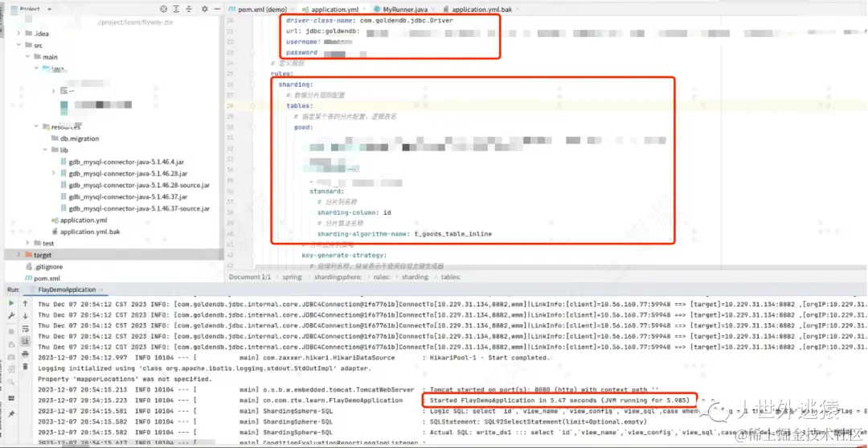Click the exit icon in the Run toolbar
Image resolution: width=868 pixels, height=448 pixels.
(x=11, y=370)
